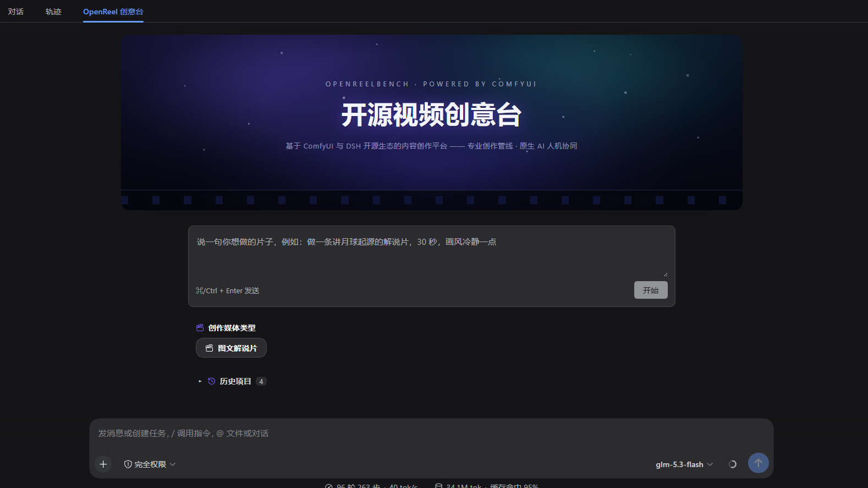Screen dimensions: 868x488
Task: Click the shield icon next to 完全权限
Action: (128, 464)
